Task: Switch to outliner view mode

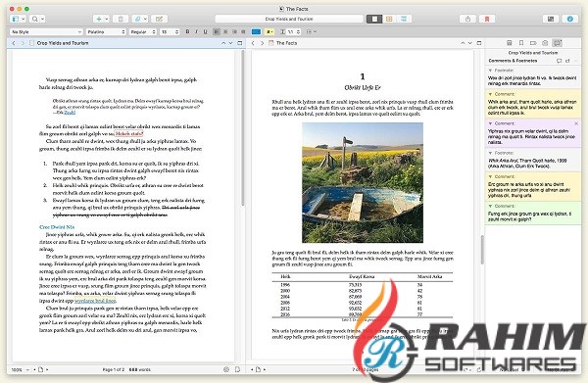Action: point(404,19)
